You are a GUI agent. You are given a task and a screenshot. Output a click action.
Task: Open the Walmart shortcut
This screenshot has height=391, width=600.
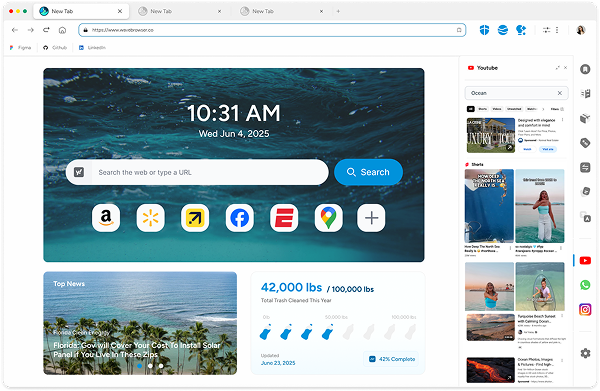point(150,218)
